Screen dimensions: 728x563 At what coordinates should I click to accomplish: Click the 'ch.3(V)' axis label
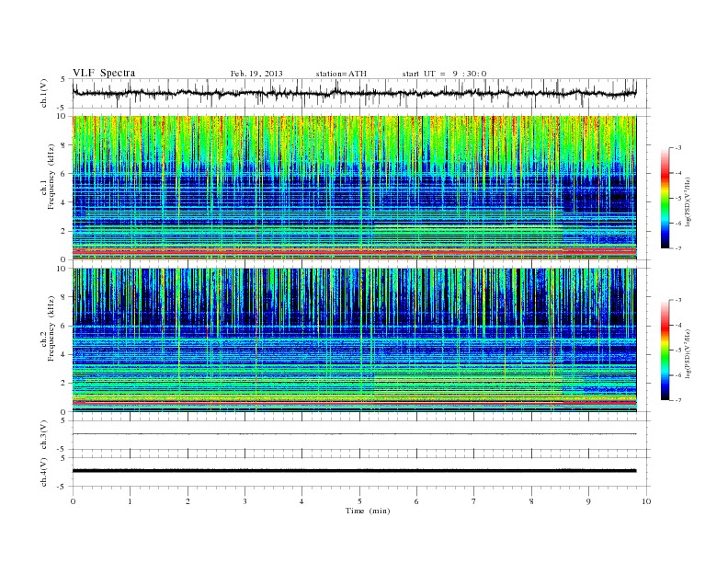tap(44, 435)
